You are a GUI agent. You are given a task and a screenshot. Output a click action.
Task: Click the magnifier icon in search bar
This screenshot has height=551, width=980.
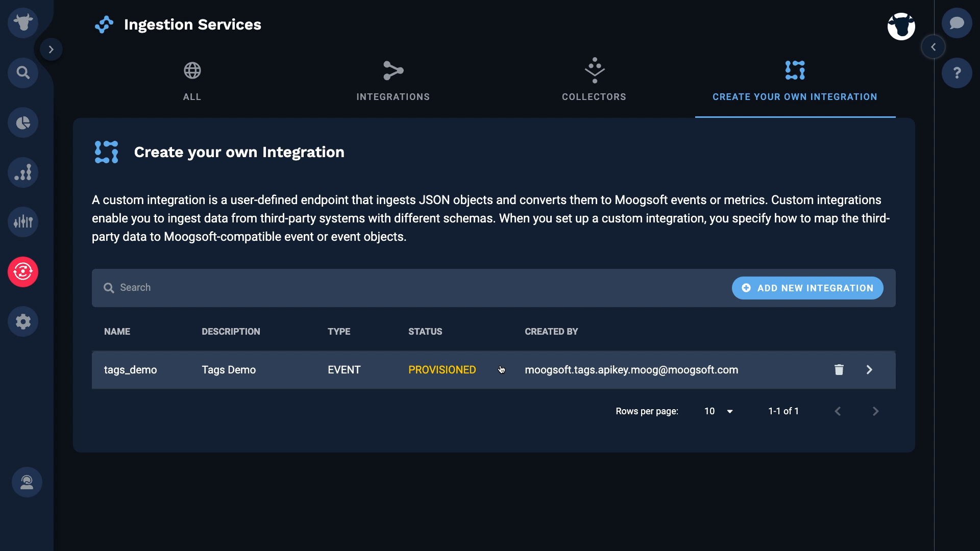click(x=109, y=288)
